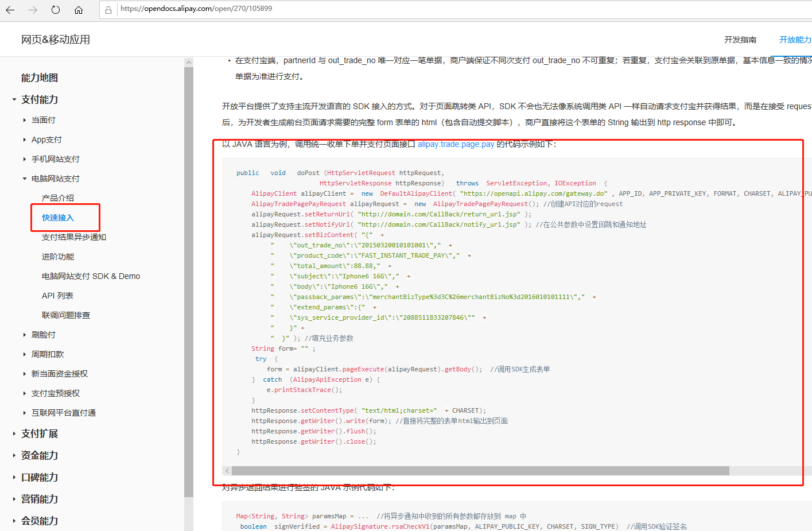This screenshot has width=812, height=531.
Task: Open 进阶功能 sidebar item
Action: coord(58,257)
